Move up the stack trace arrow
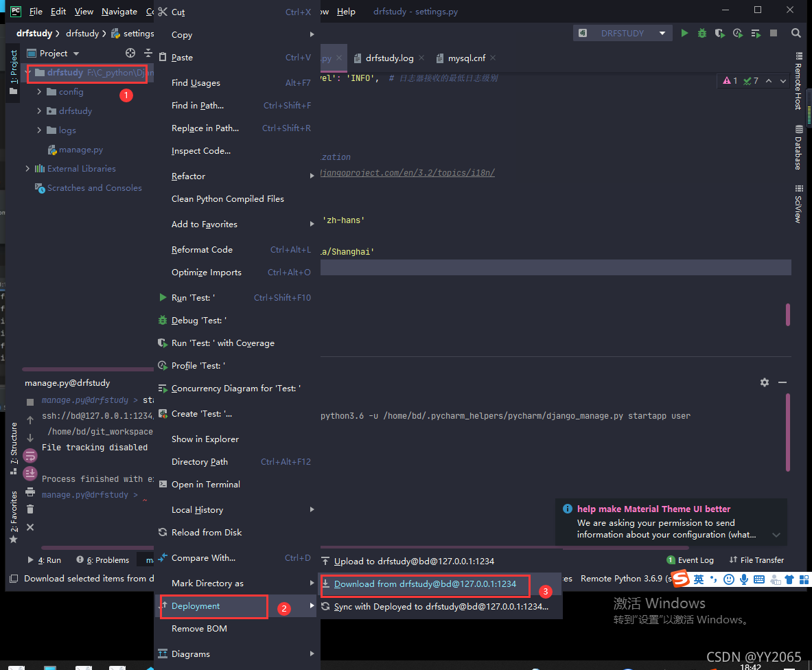 click(30, 420)
